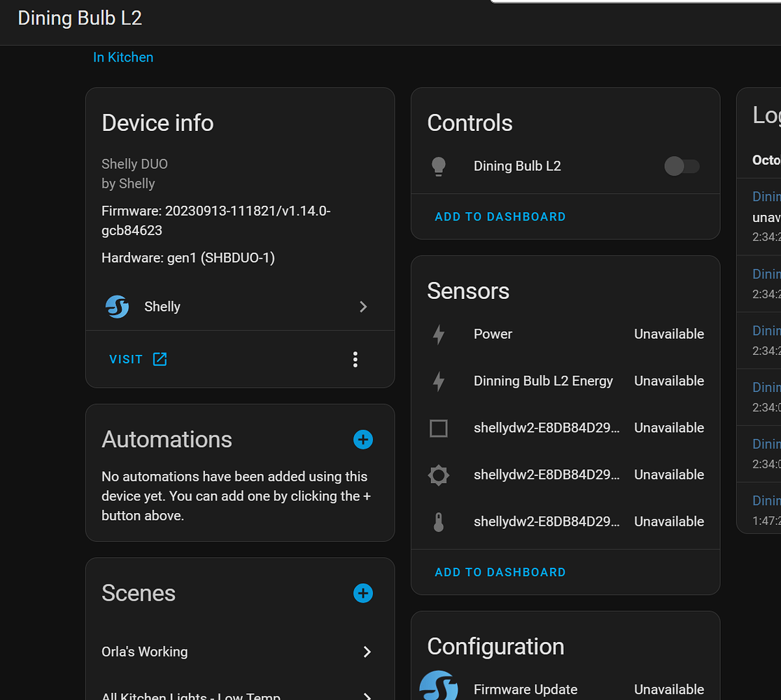Click ADD TO DASHBOARD under Controls
Image resolution: width=781 pixels, height=700 pixels.
(500, 216)
